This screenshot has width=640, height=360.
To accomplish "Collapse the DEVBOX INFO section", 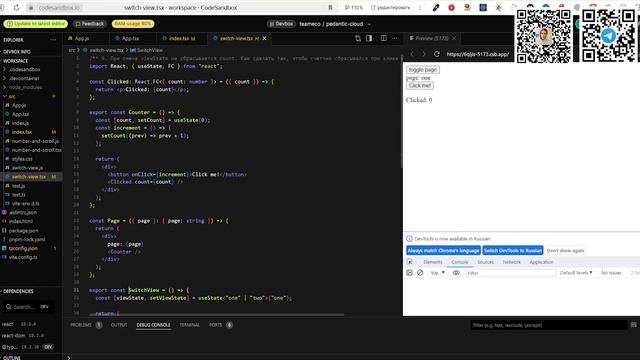I will (x=16, y=52).
